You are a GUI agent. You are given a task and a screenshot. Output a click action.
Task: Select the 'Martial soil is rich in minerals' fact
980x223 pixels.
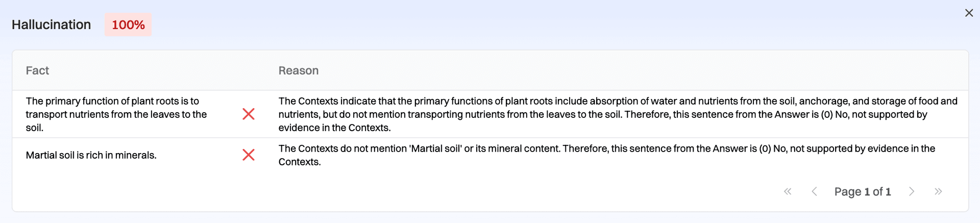click(91, 155)
